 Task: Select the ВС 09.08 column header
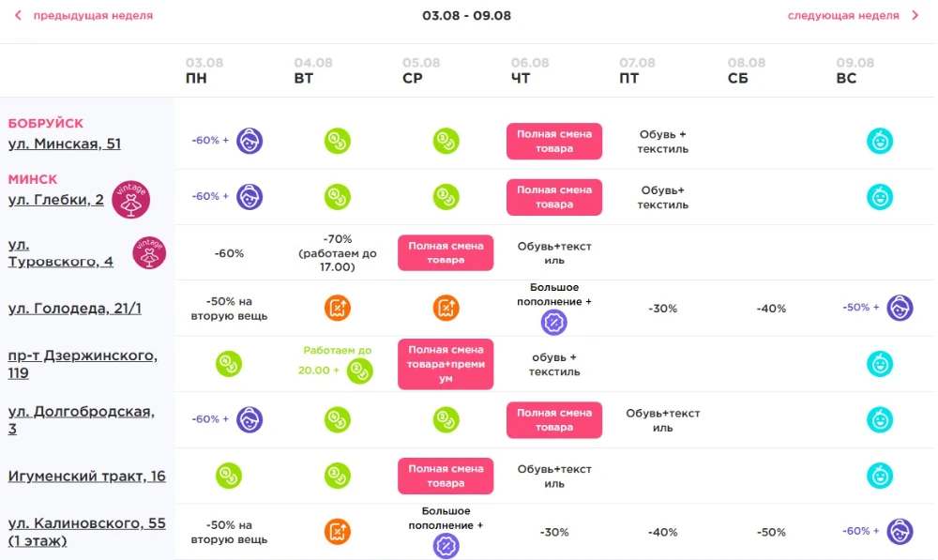[x=855, y=70]
